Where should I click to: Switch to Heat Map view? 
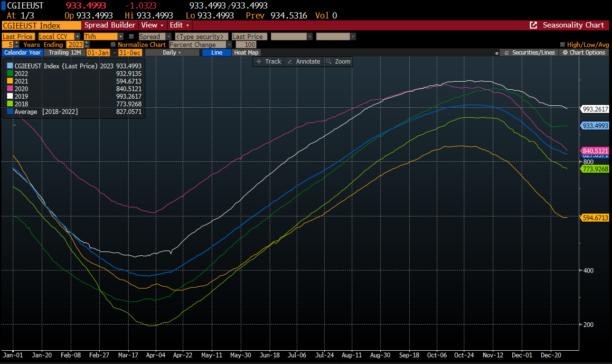[x=246, y=53]
